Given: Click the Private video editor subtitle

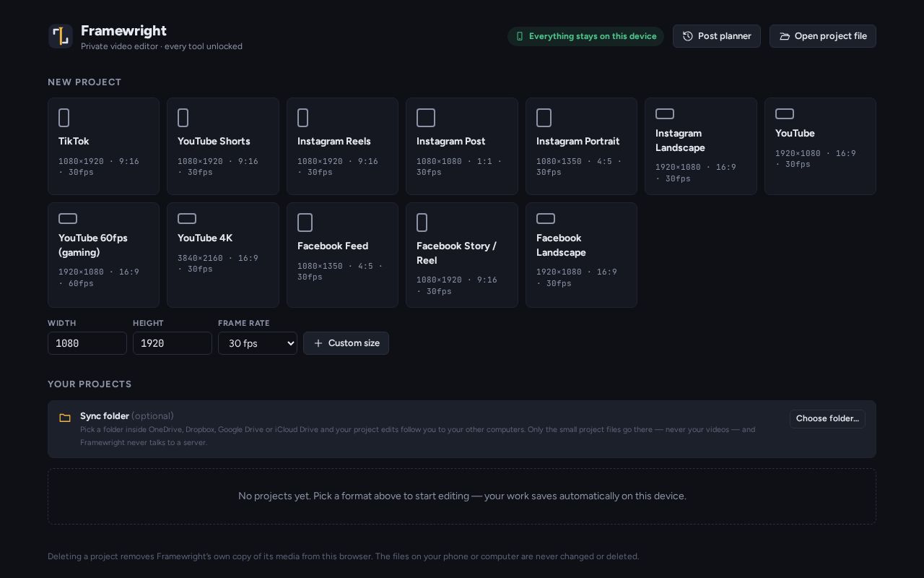Looking at the screenshot, I should 162,46.
